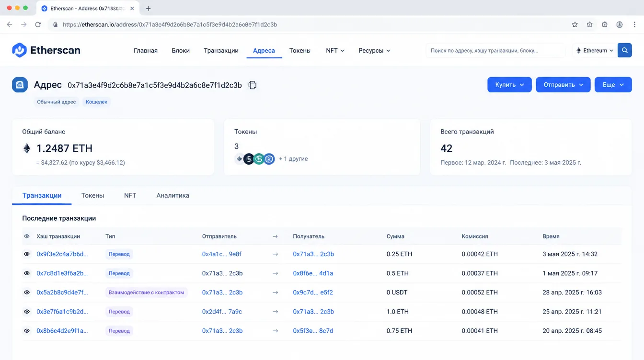The image size is (644, 360).
Task: Click the address avatar icon beside Адрес
Action: point(20,85)
